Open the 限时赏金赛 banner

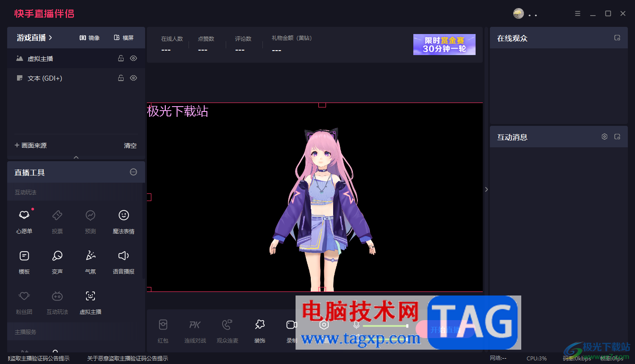coord(444,44)
